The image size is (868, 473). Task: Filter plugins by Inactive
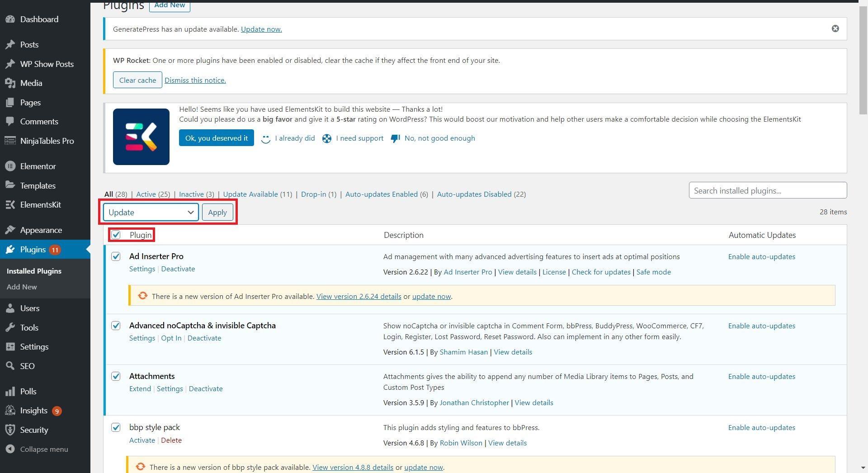(191, 194)
